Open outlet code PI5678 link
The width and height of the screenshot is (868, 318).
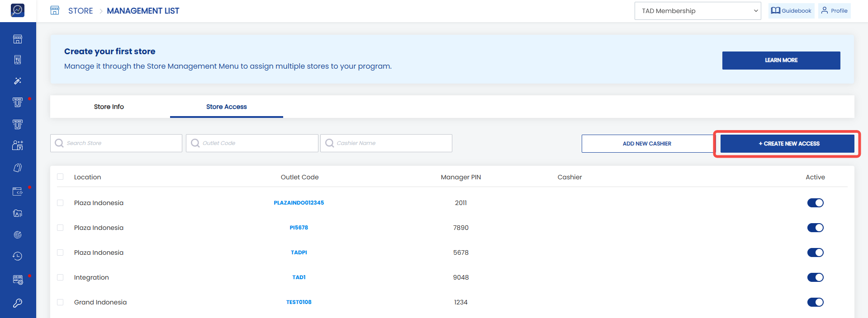click(x=299, y=228)
